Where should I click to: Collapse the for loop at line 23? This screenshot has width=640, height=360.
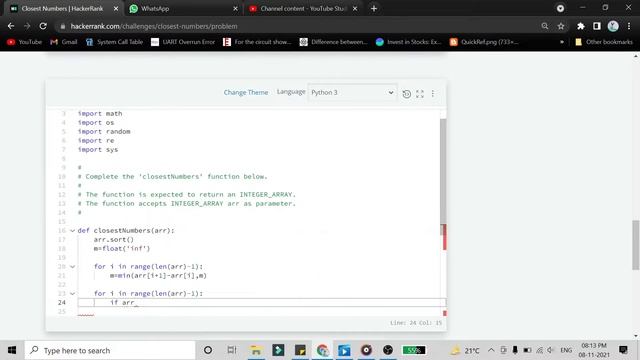[73, 293]
